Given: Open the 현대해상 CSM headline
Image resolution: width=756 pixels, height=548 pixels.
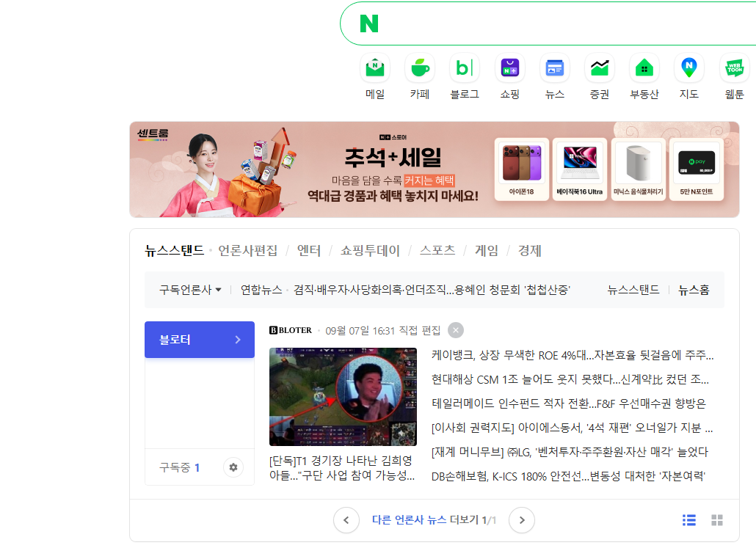Looking at the screenshot, I should pyautogui.click(x=570, y=380).
